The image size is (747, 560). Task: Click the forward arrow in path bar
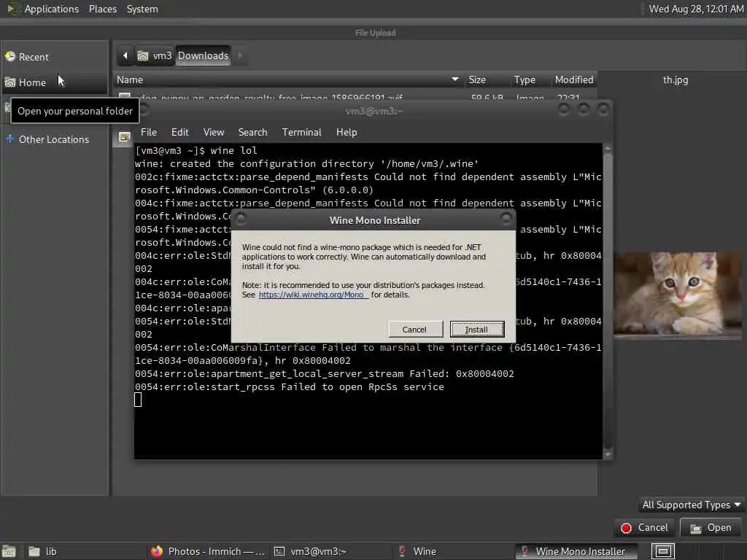coord(240,55)
